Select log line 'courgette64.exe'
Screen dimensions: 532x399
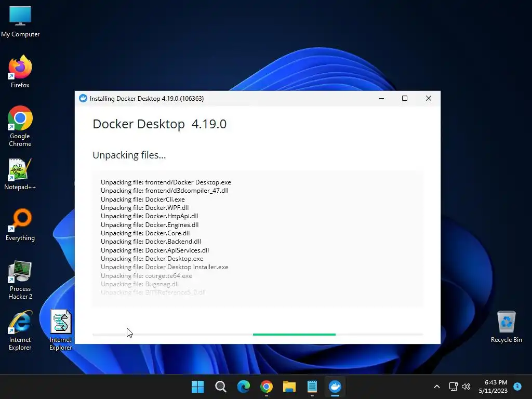click(x=147, y=275)
